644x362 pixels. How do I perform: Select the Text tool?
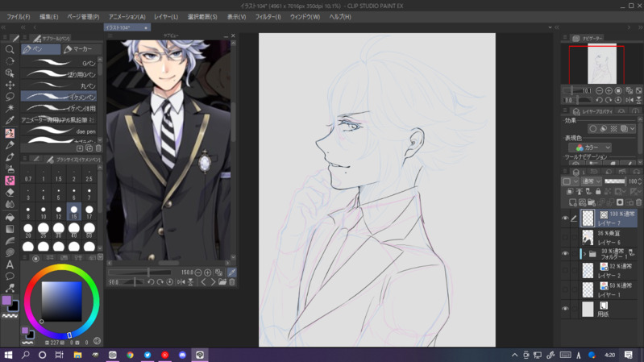10,264
